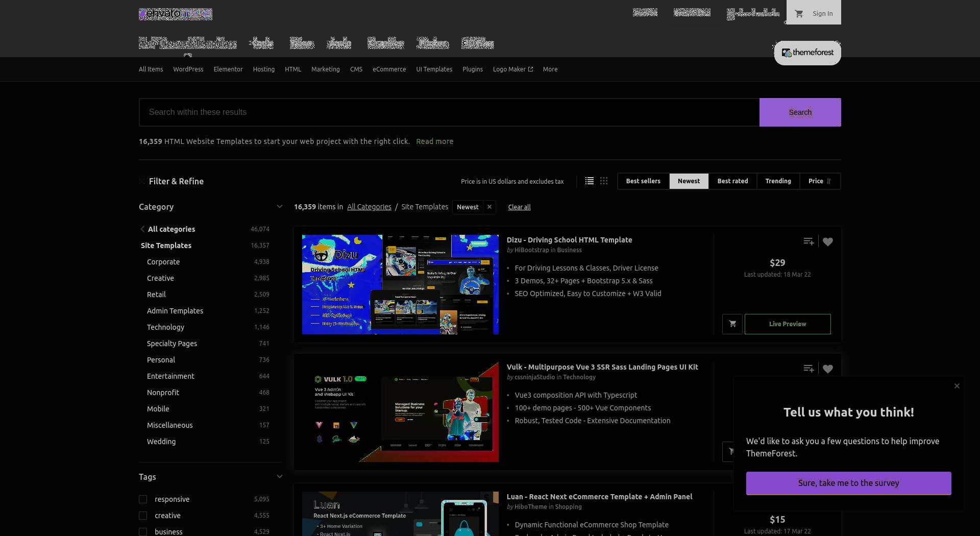Open All Items nav item

pyautogui.click(x=151, y=69)
